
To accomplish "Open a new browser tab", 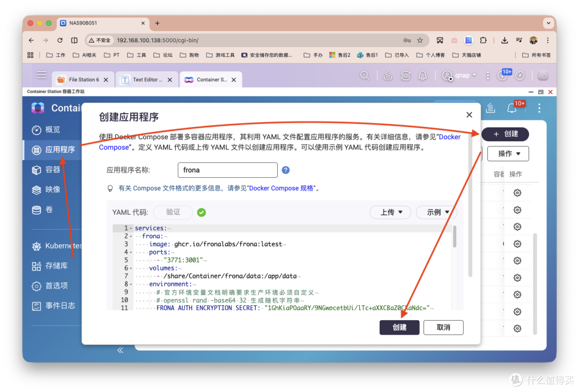I will (x=157, y=23).
